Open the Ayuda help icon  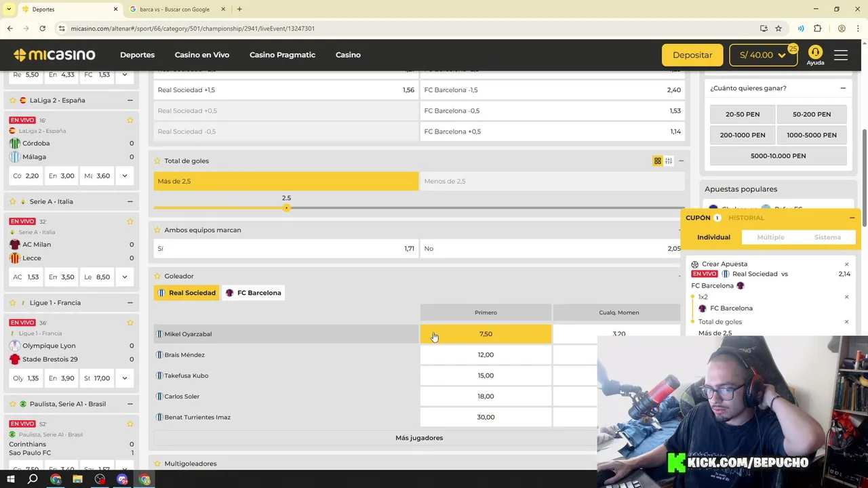pyautogui.click(x=815, y=55)
